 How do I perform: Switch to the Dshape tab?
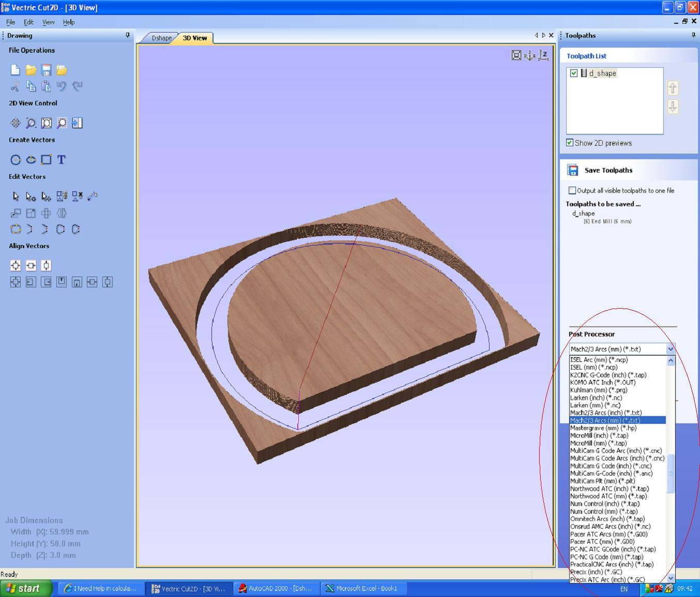pyautogui.click(x=161, y=38)
